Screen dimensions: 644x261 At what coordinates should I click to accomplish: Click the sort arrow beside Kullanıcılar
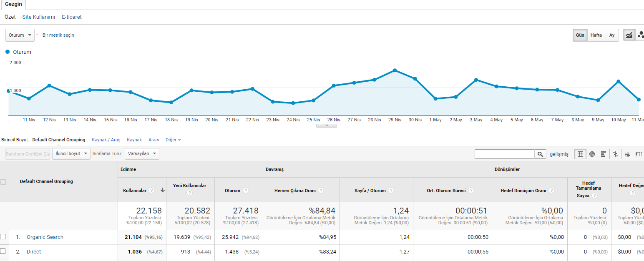tap(162, 190)
